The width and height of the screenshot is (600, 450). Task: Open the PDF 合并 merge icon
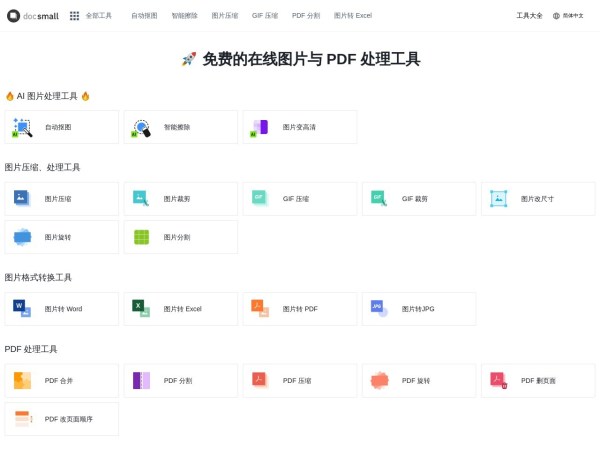pyautogui.click(x=22, y=380)
